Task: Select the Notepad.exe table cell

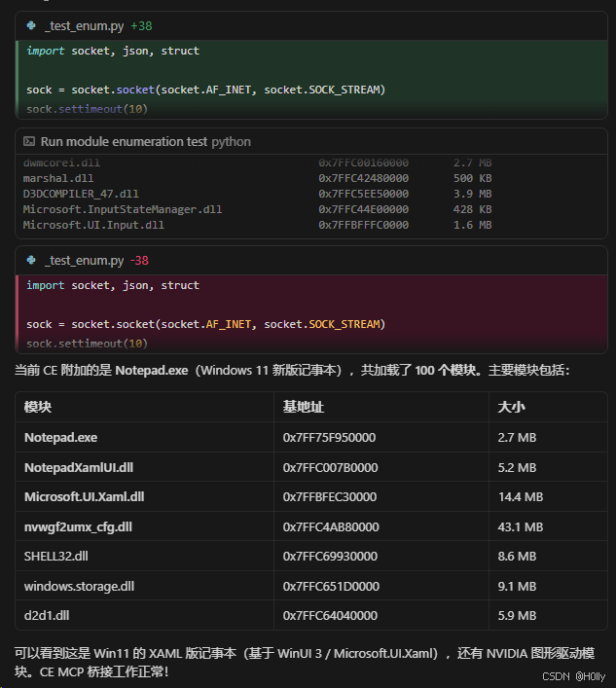Action: pos(144,437)
